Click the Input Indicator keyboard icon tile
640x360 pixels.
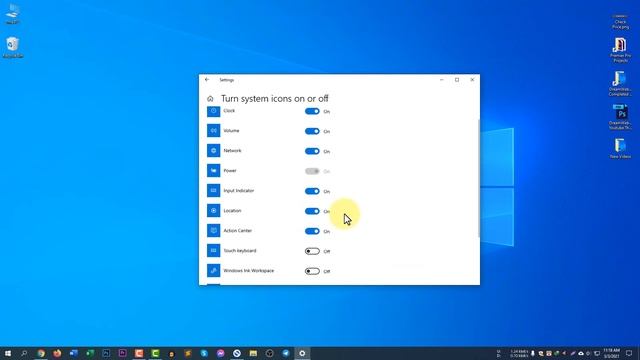pos(213,191)
